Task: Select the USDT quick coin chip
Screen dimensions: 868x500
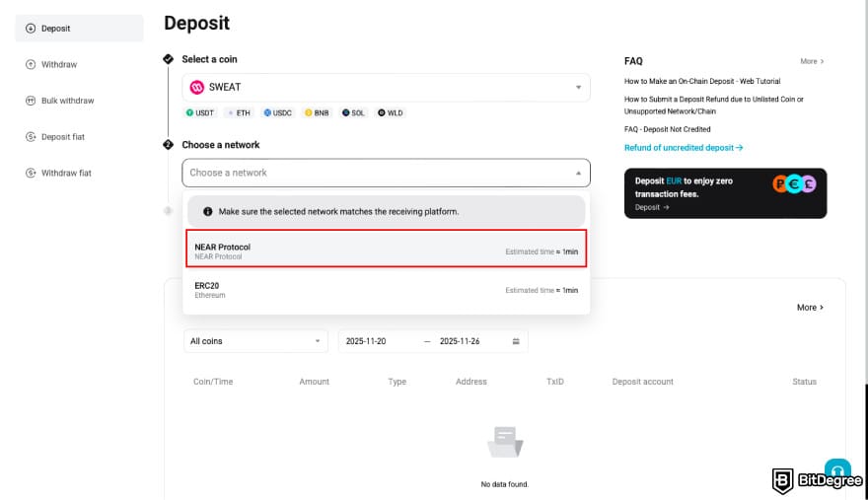Action: (200, 113)
